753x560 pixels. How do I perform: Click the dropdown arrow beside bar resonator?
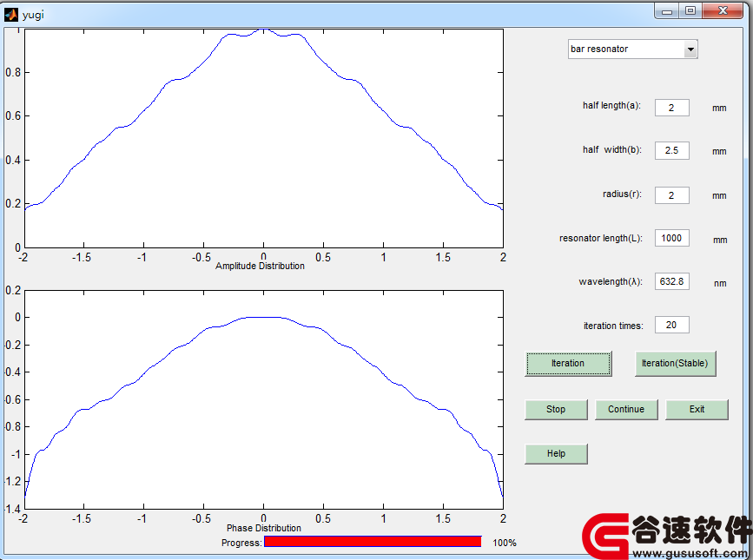(690, 49)
